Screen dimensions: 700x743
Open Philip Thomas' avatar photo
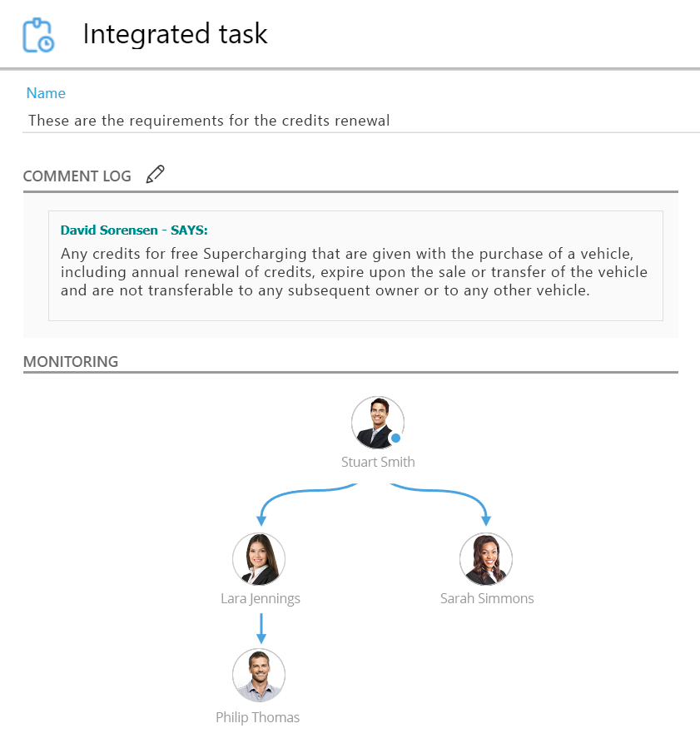[259, 675]
